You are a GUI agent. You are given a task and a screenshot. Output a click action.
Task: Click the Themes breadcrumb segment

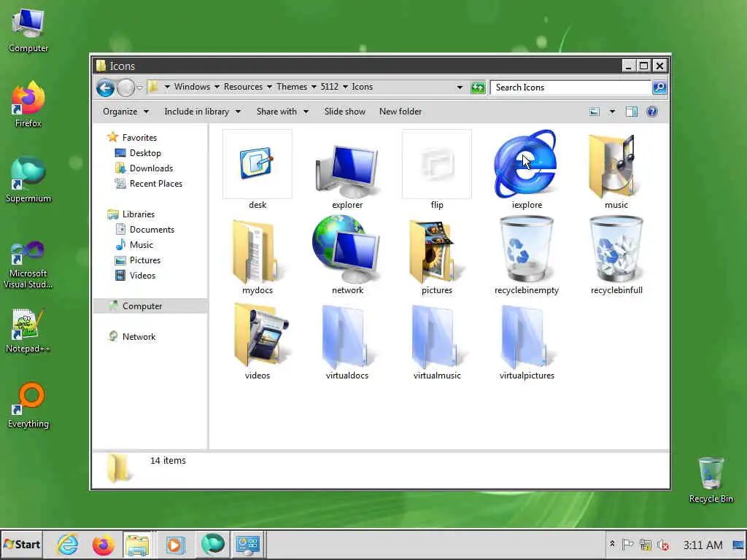(x=292, y=87)
